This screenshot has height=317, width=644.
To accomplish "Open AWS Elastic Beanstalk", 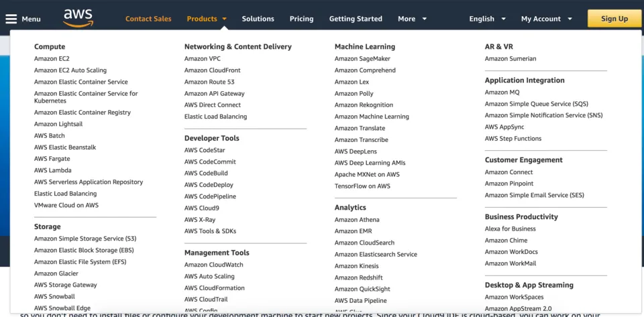I will pyautogui.click(x=65, y=147).
